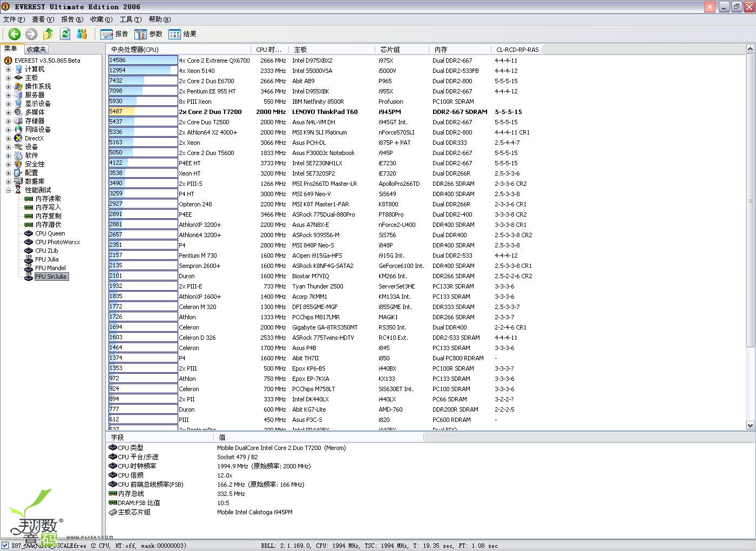Select the CPU ZLib benchmark
756x551 pixels.
tap(46, 251)
